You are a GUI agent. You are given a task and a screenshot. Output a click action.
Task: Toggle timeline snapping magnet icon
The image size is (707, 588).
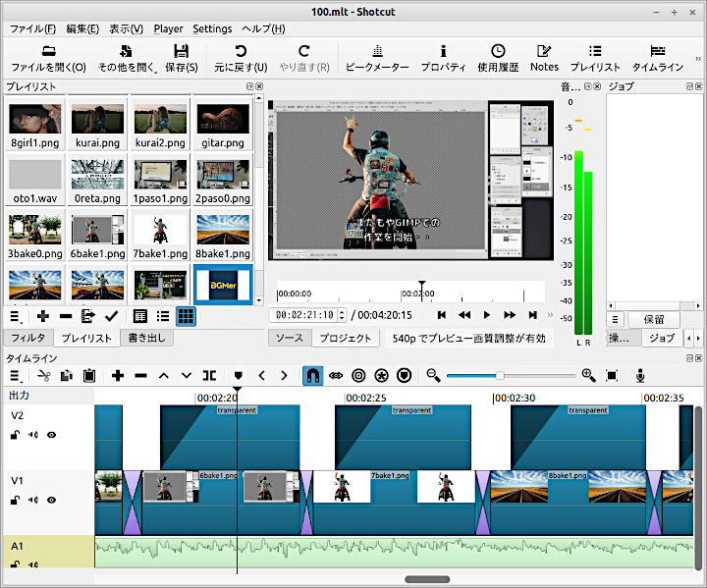pyautogui.click(x=311, y=375)
